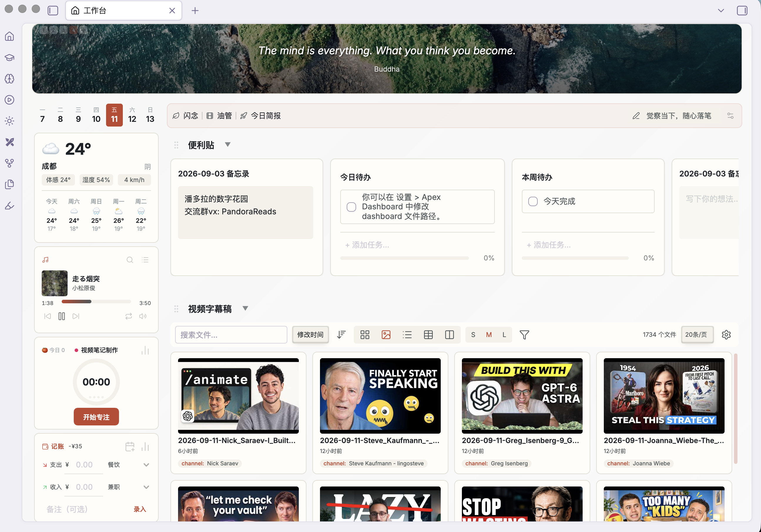
Task: Open accounting calendar add icon
Action: click(x=130, y=447)
